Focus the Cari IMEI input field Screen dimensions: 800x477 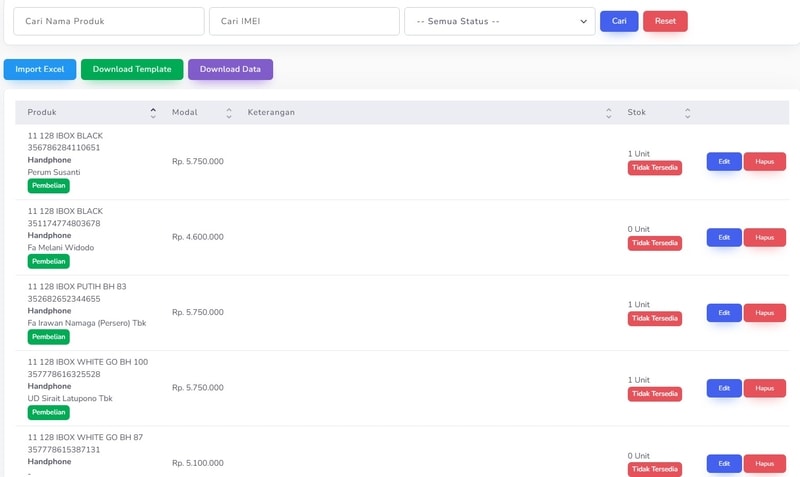(304, 21)
